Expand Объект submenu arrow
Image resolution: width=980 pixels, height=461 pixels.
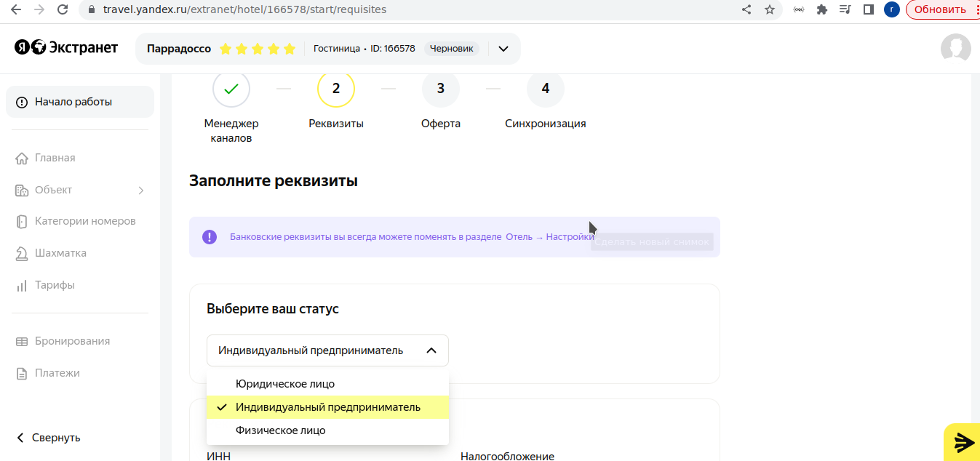click(x=141, y=191)
